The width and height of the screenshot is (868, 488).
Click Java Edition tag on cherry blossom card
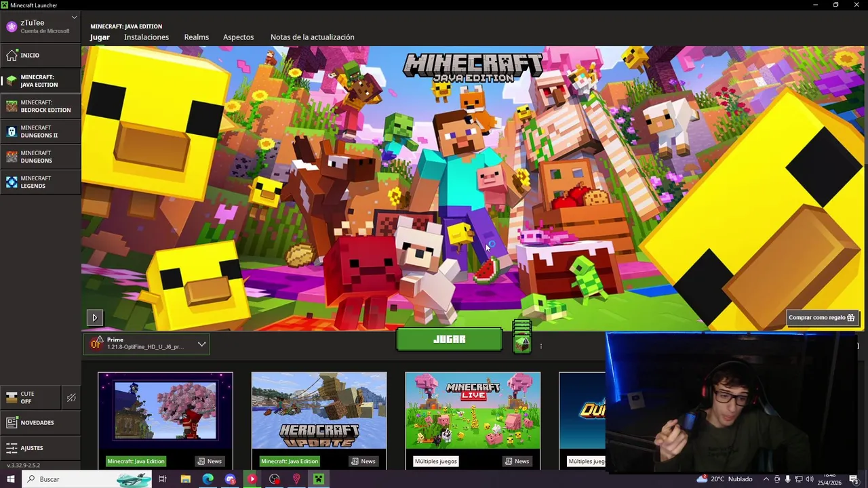(136, 461)
